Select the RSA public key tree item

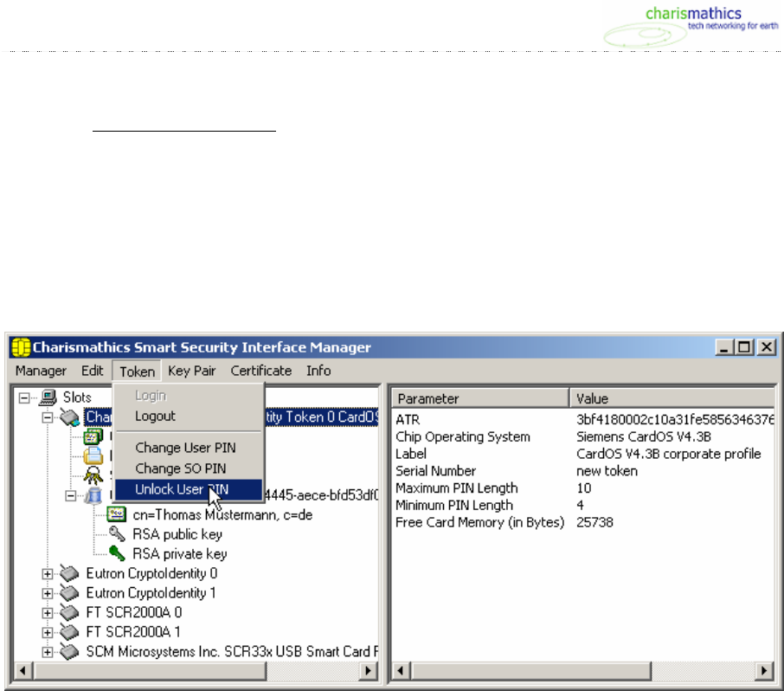click(177, 534)
